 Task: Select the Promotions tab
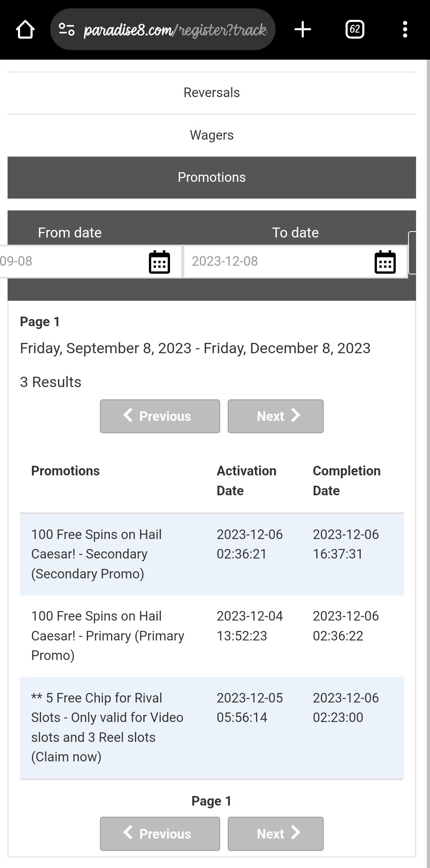coord(211,177)
